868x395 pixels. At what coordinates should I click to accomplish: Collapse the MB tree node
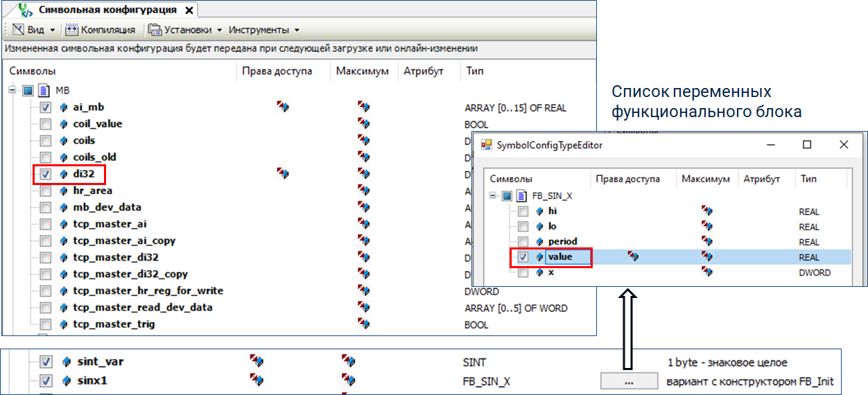(x=12, y=90)
